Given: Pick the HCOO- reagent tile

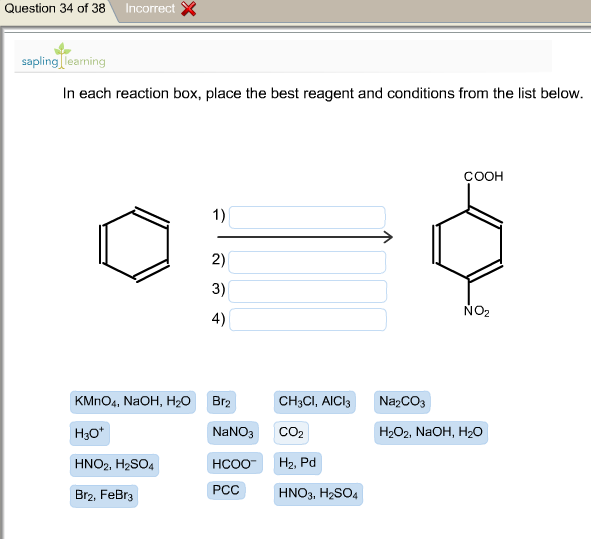Looking at the screenshot, I should pyautogui.click(x=234, y=463).
